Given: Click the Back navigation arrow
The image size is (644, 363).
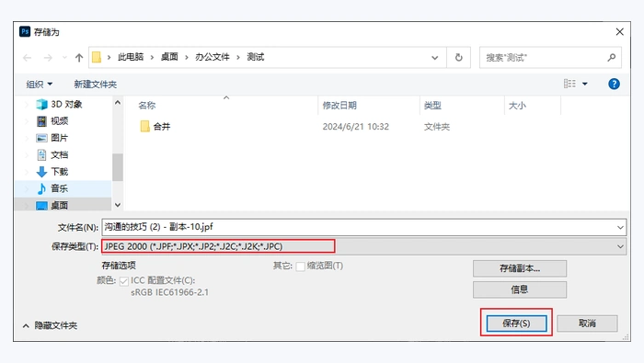Looking at the screenshot, I should (x=27, y=58).
